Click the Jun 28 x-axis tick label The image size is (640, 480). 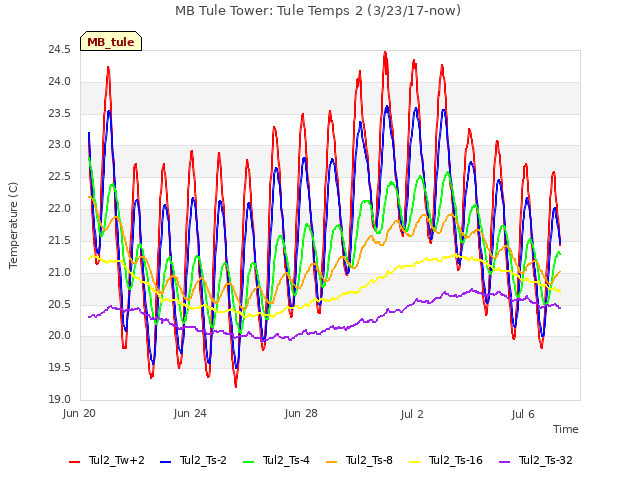(x=301, y=413)
